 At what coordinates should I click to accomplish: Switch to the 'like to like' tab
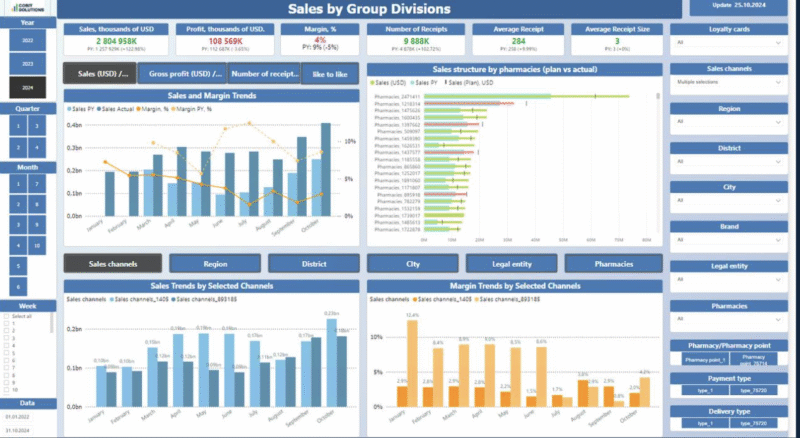tap(329, 74)
